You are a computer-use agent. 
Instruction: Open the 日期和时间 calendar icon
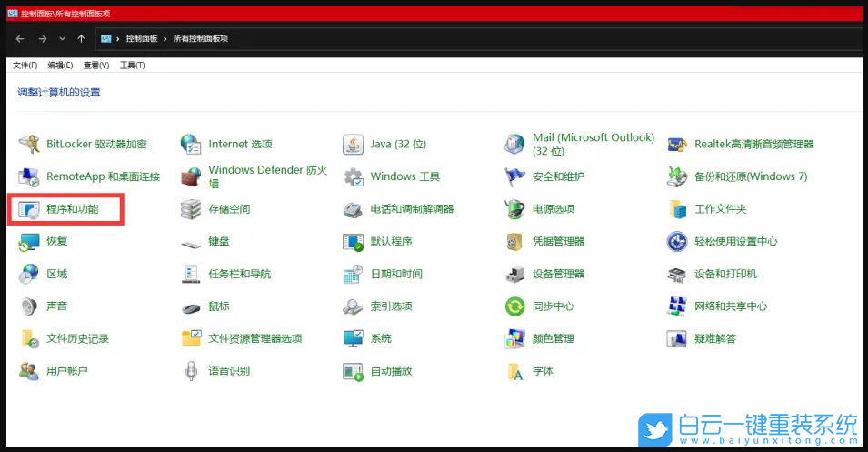pos(353,274)
